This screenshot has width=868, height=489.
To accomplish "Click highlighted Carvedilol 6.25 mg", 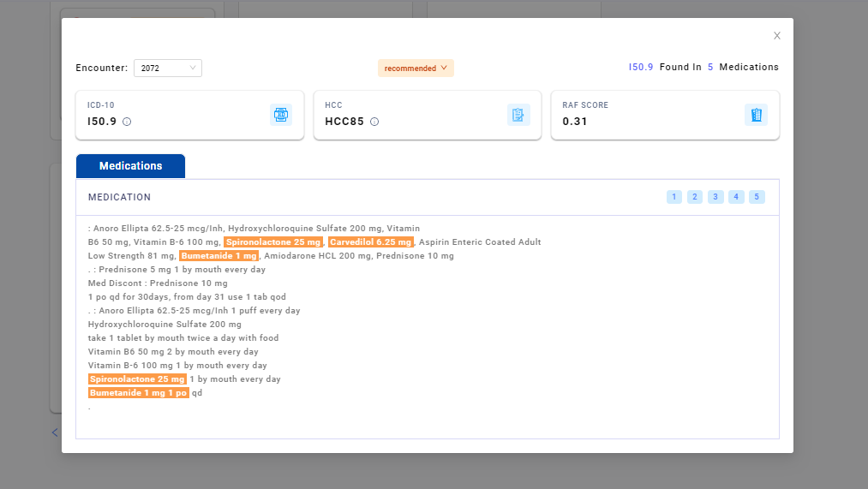I will click(370, 242).
